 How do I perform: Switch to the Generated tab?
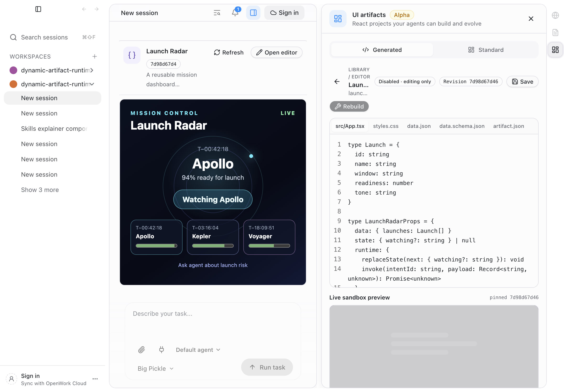[382, 50]
